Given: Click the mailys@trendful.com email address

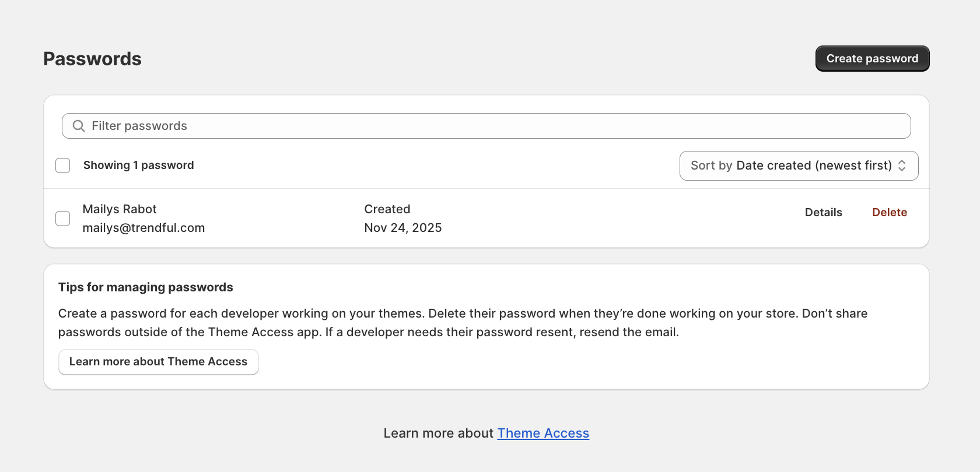Looking at the screenshot, I should click(143, 228).
